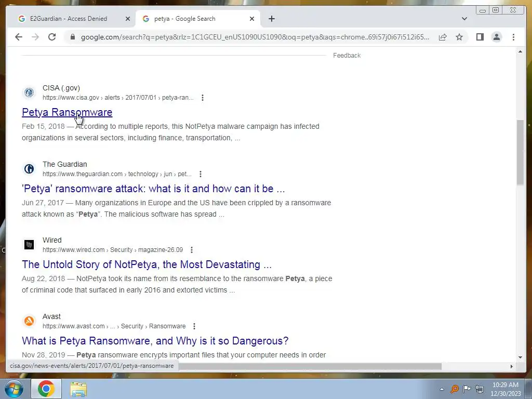532x399 pixels.
Task: Click the Wired site favicon
Action: coord(29,245)
